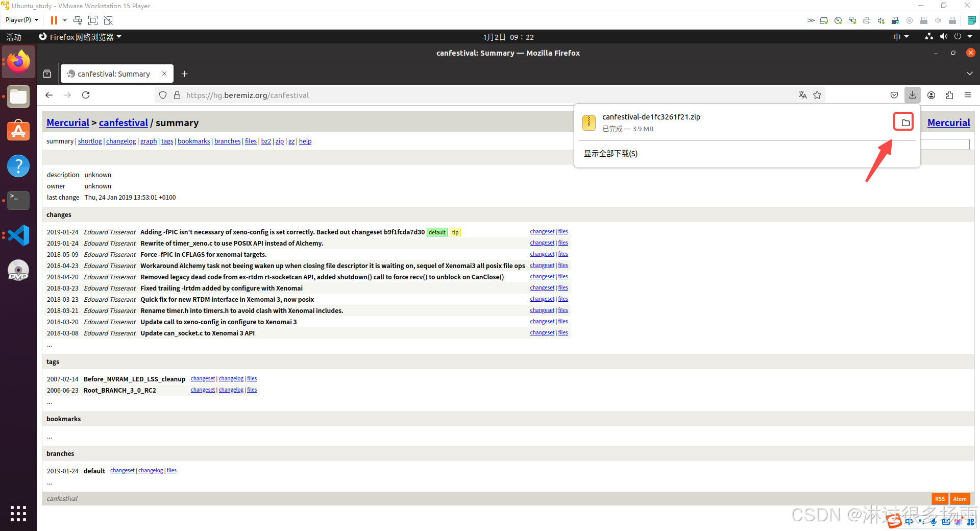Launch Firefox from the Ubuntu dock
The height and width of the screenshot is (531, 980).
(x=18, y=62)
